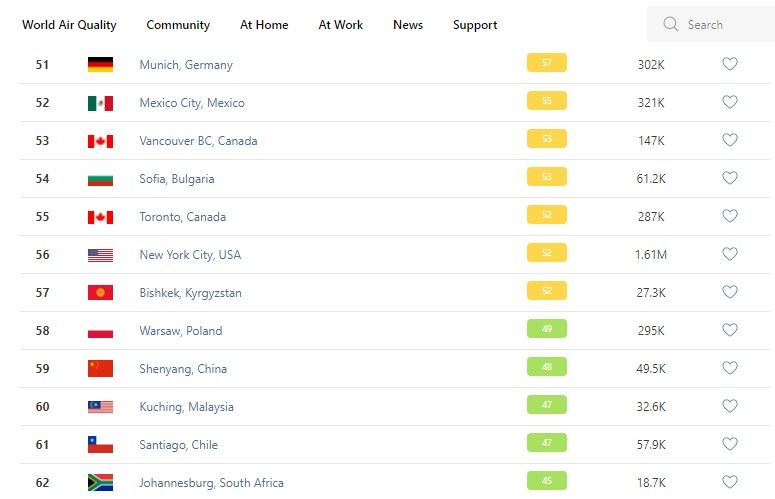Click the South Africa flag icon
Viewport: 775px width, 499px height.
click(x=100, y=483)
